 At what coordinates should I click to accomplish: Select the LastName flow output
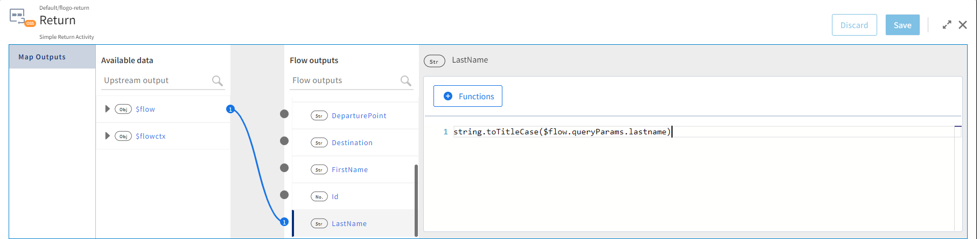(349, 223)
